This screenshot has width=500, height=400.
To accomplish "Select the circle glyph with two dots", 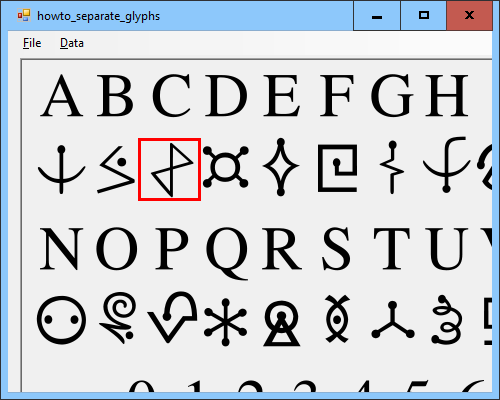I will [61, 320].
